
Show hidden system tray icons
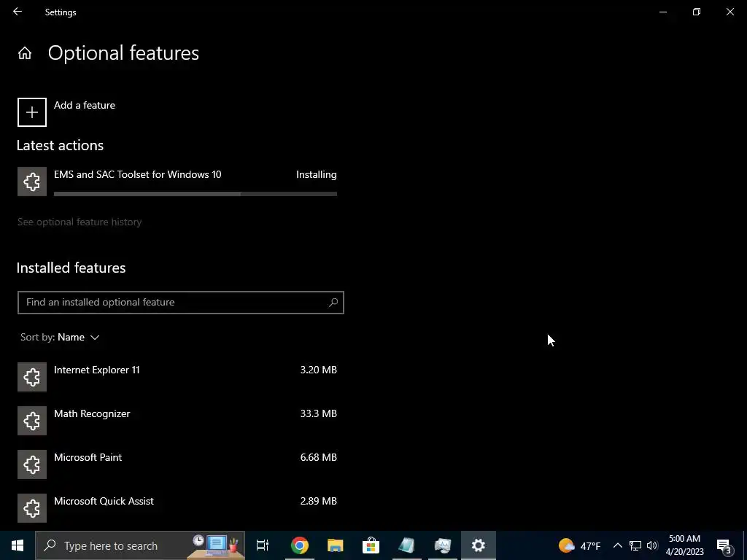point(617,545)
